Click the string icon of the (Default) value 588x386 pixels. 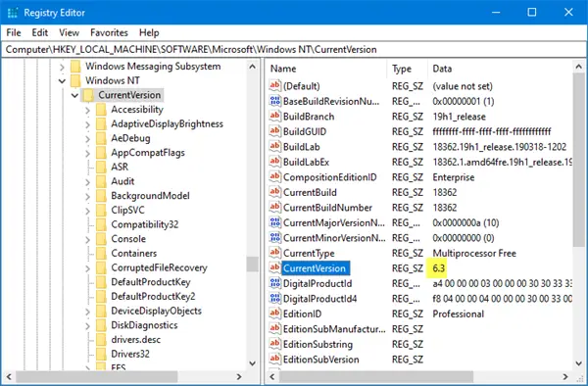coord(274,86)
